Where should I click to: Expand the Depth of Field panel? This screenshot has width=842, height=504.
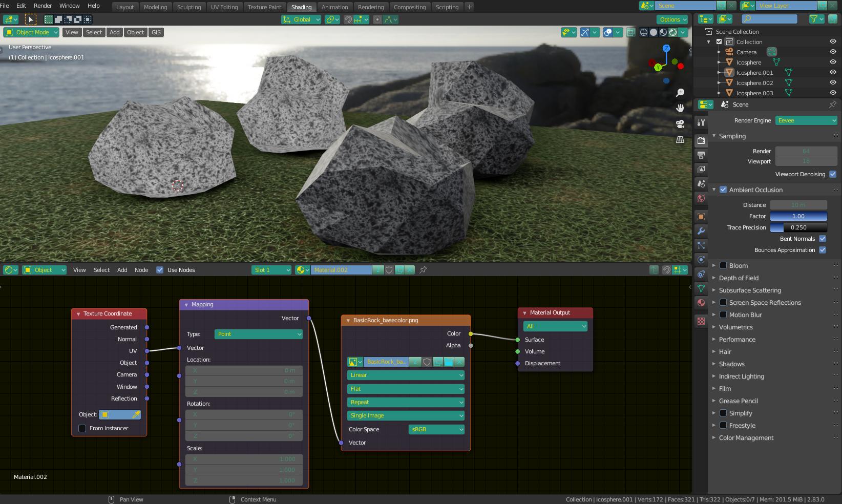(739, 278)
